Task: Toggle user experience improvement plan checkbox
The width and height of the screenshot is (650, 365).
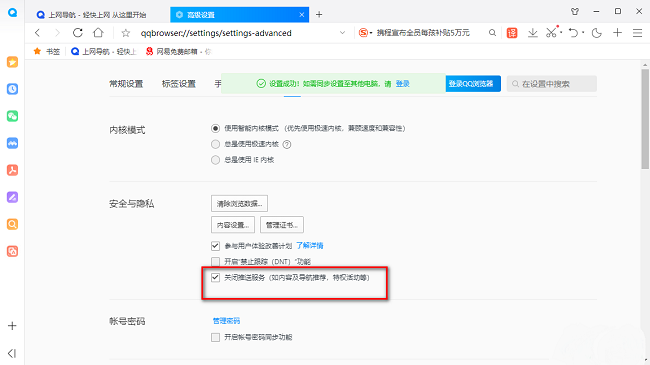Action: (x=215, y=246)
